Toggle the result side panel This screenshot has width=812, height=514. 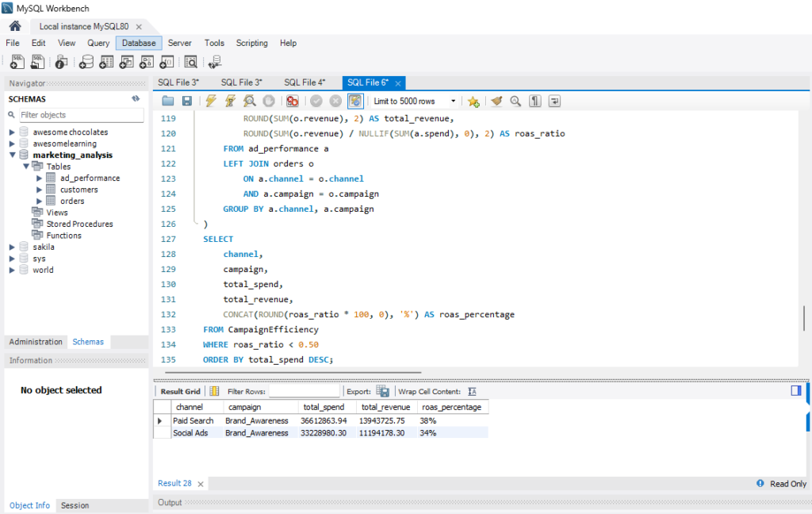796,390
